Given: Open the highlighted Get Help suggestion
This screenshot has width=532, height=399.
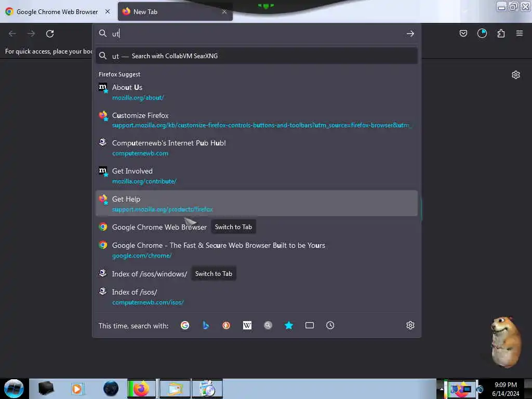Looking at the screenshot, I should (x=257, y=203).
